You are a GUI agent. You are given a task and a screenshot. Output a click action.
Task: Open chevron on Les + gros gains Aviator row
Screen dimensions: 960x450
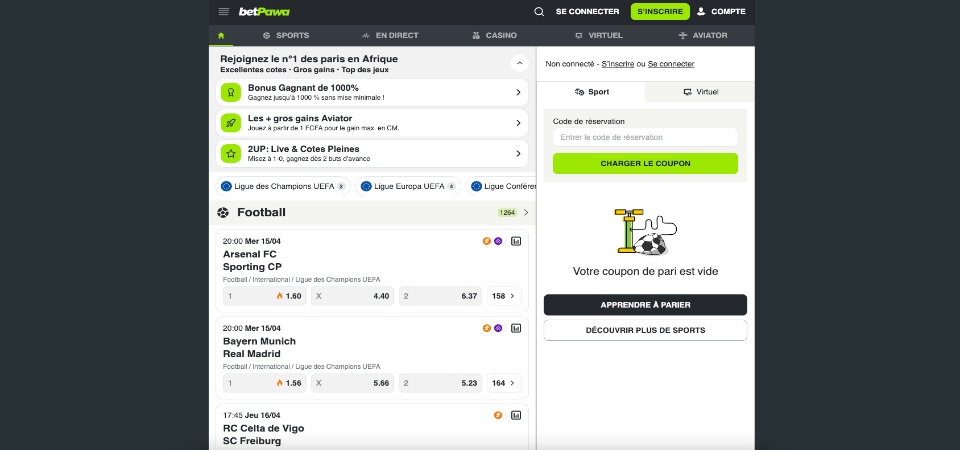coord(518,123)
